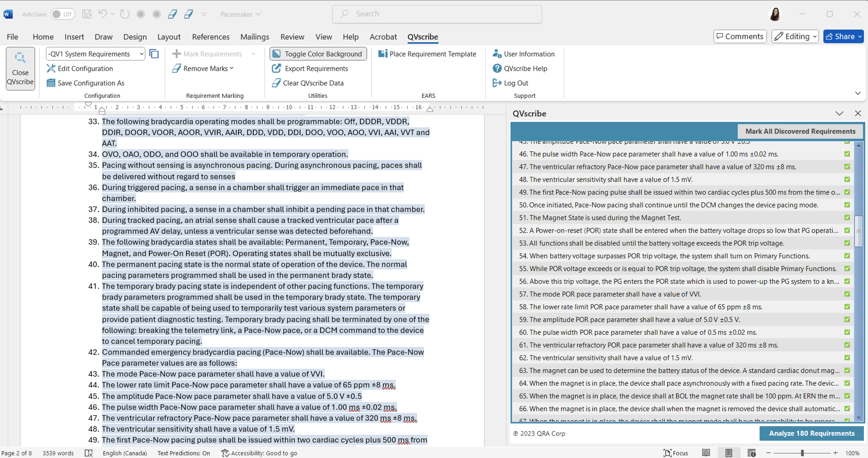
Task: Click the Search box in title bar
Action: click(x=437, y=14)
